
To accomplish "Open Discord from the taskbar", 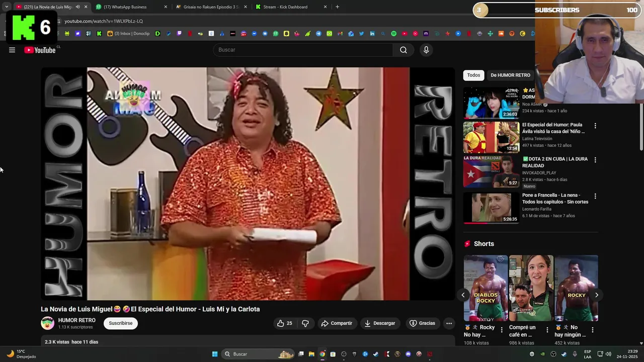I will pos(408,354).
